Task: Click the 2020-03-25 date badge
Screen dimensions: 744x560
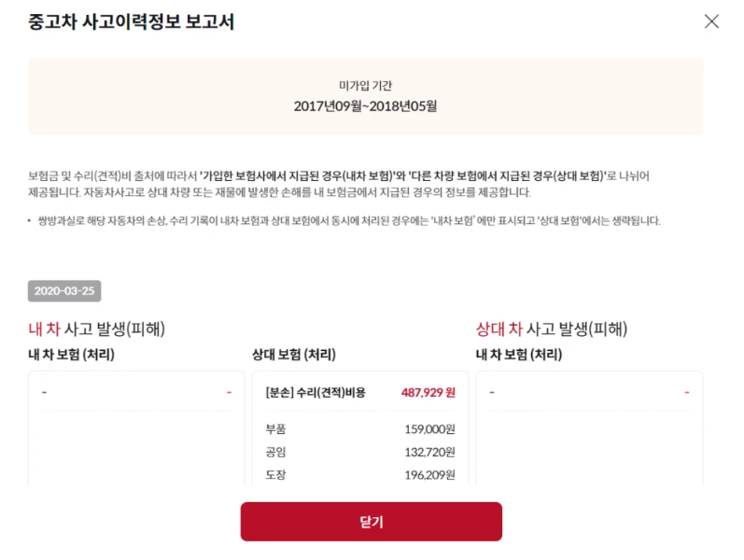Action: pyautogui.click(x=64, y=291)
